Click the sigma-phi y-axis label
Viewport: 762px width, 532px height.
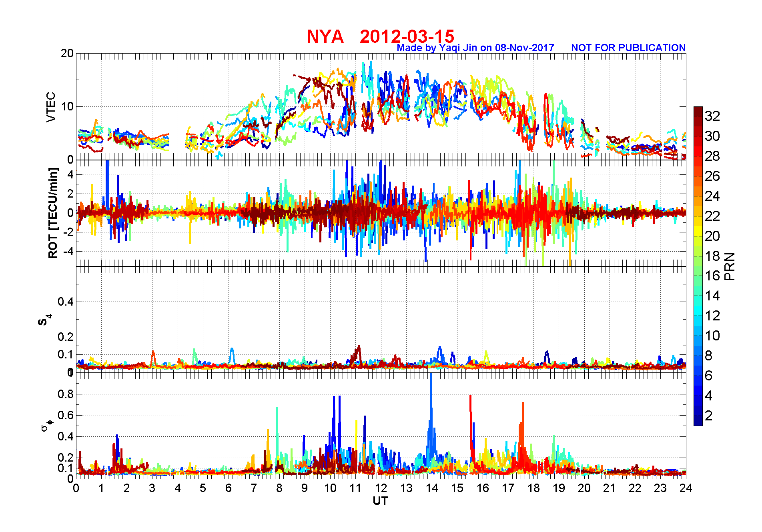[x=47, y=425]
